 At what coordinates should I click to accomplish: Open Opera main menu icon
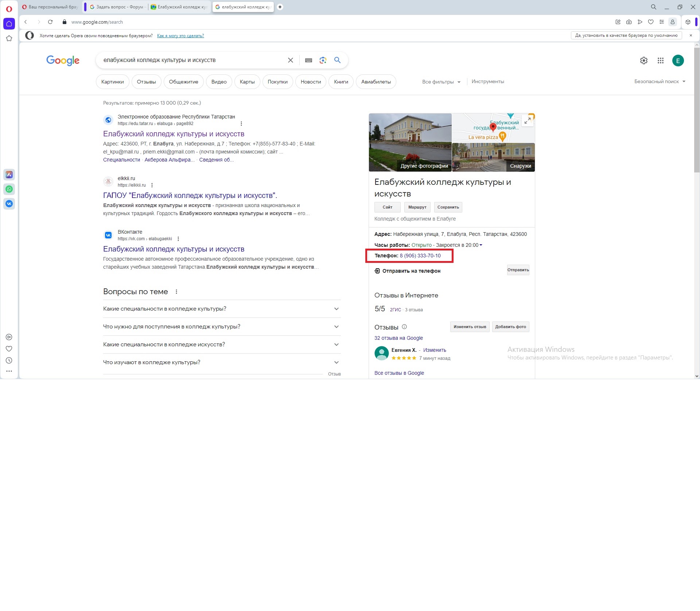(9, 9)
